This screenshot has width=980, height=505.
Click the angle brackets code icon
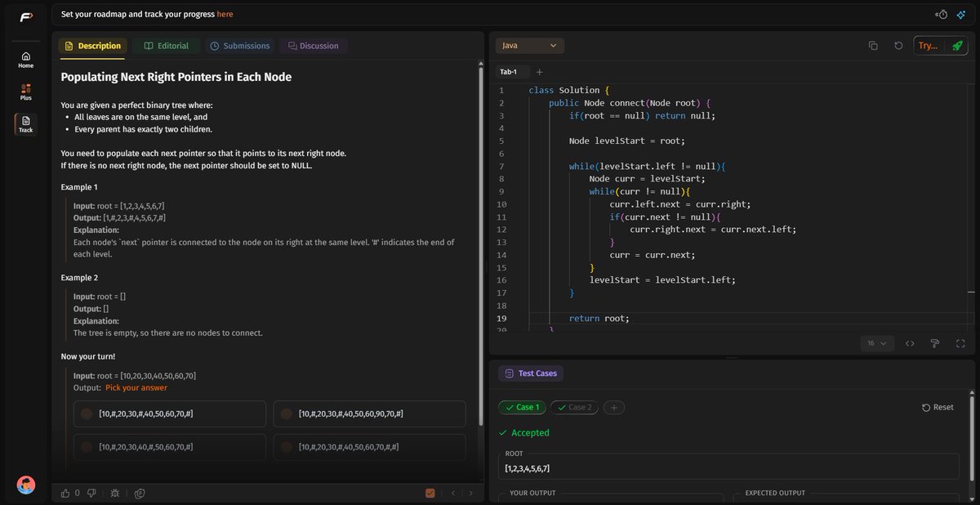coord(910,343)
